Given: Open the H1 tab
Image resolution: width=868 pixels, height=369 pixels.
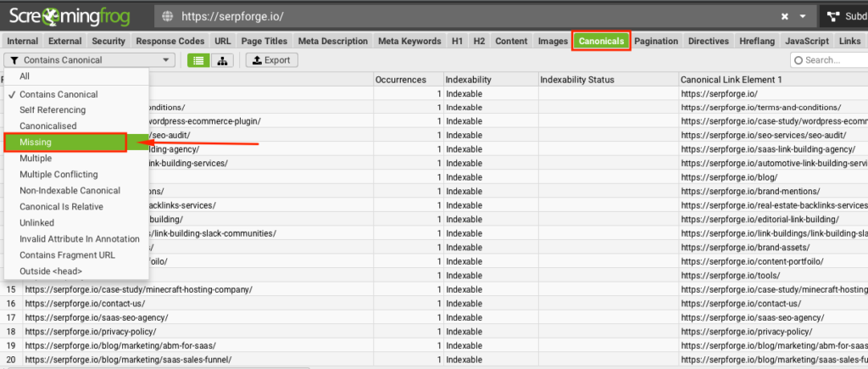Looking at the screenshot, I should 457,41.
